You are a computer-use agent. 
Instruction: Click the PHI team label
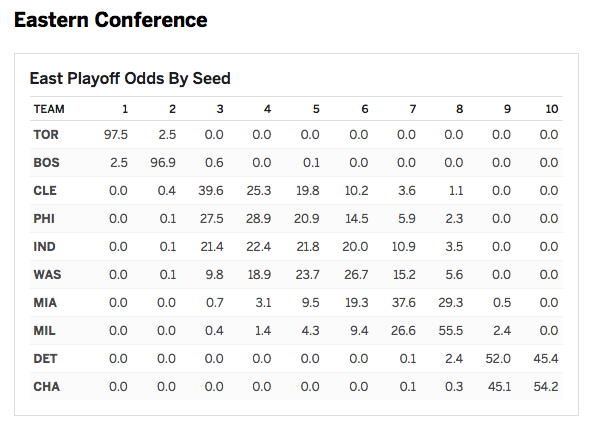tap(44, 218)
